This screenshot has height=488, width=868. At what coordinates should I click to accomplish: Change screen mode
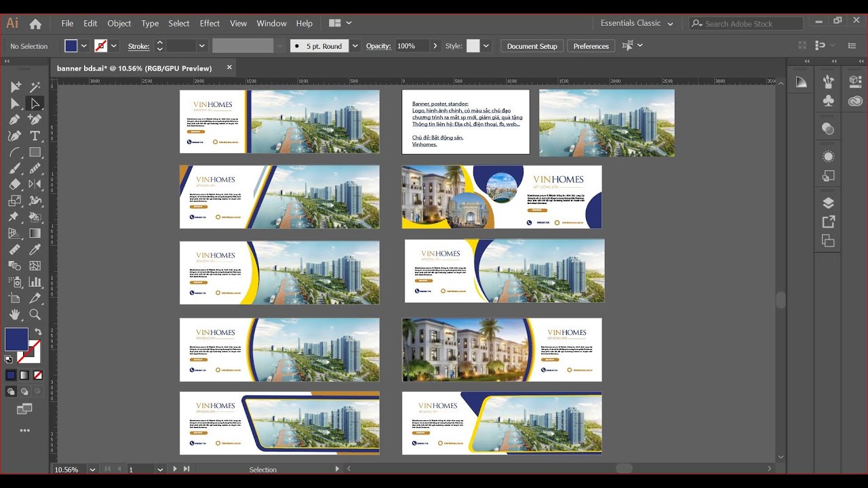click(24, 409)
